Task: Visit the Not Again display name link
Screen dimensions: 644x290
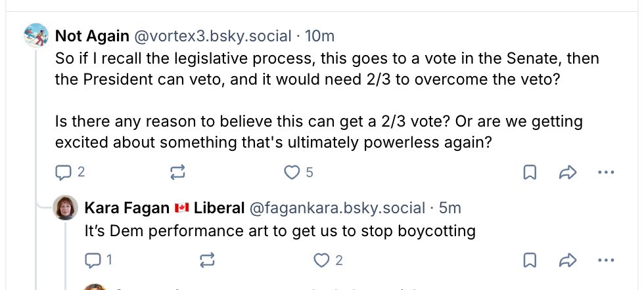Action: coord(92,35)
